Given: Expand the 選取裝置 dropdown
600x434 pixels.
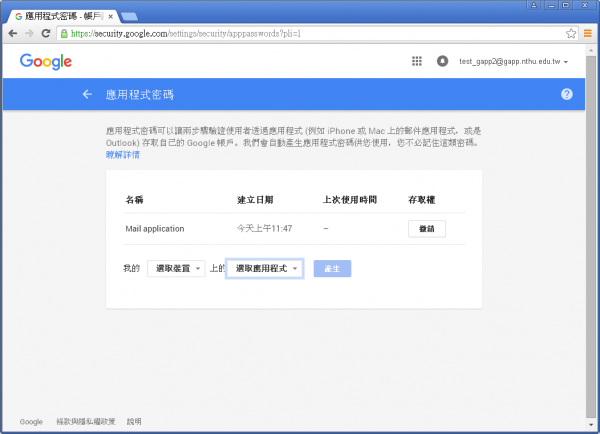Looking at the screenshot, I should pos(175,269).
